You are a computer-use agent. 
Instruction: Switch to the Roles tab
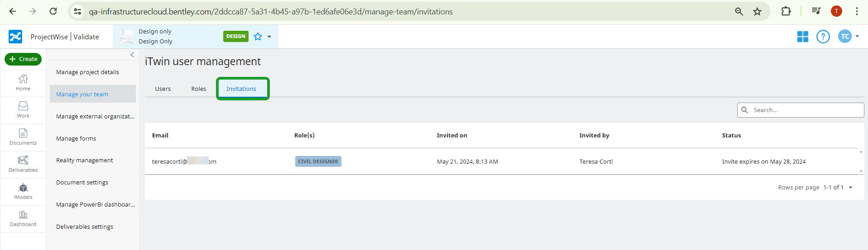click(x=198, y=89)
